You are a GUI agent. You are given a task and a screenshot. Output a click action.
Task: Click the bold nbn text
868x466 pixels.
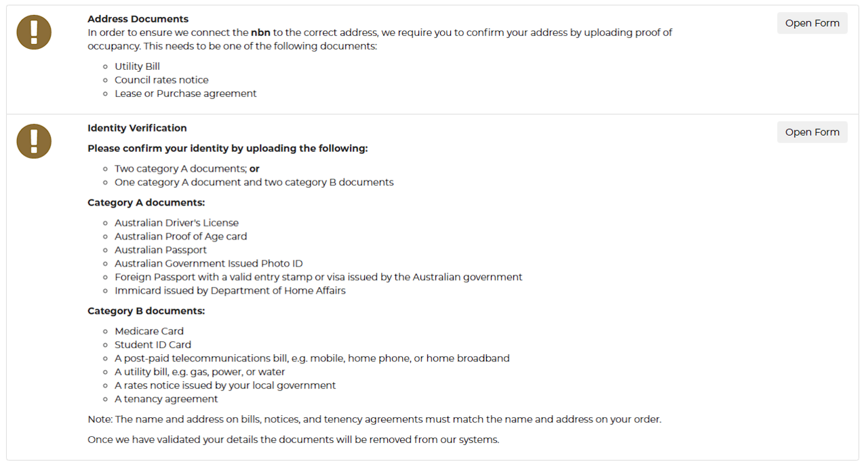(x=260, y=33)
